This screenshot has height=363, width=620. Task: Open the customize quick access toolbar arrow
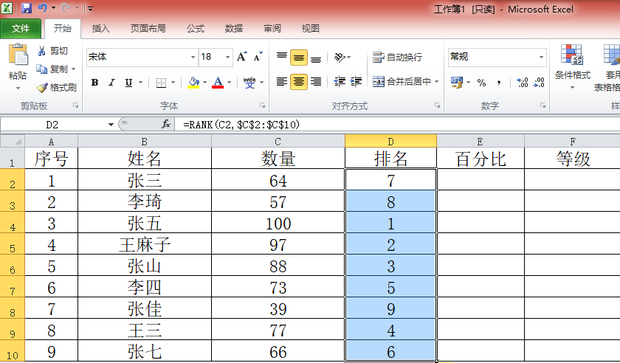pos(90,8)
